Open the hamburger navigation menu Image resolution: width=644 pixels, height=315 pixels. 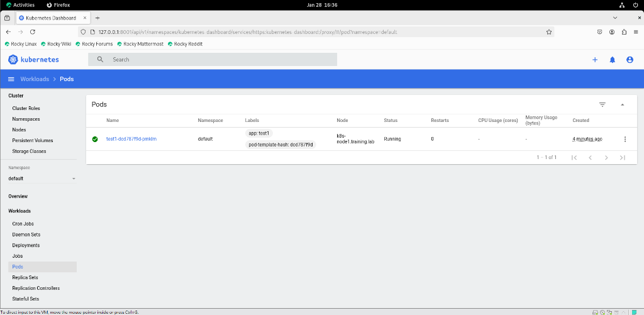click(11, 79)
